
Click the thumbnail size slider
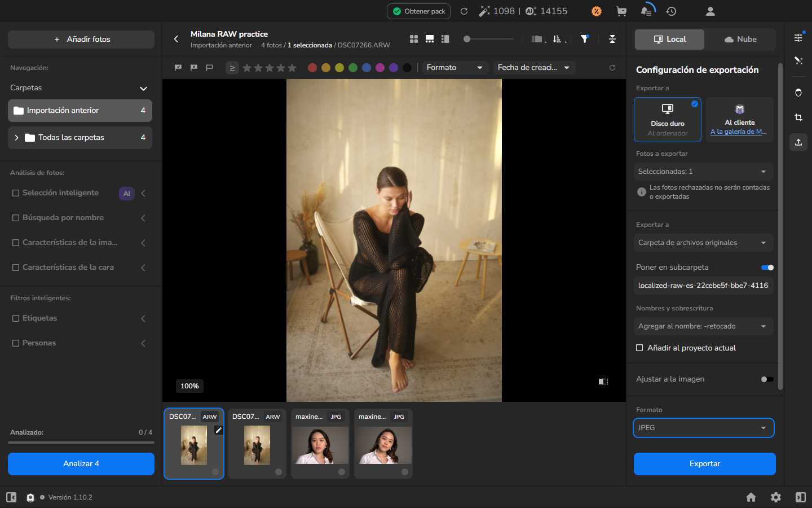point(488,39)
